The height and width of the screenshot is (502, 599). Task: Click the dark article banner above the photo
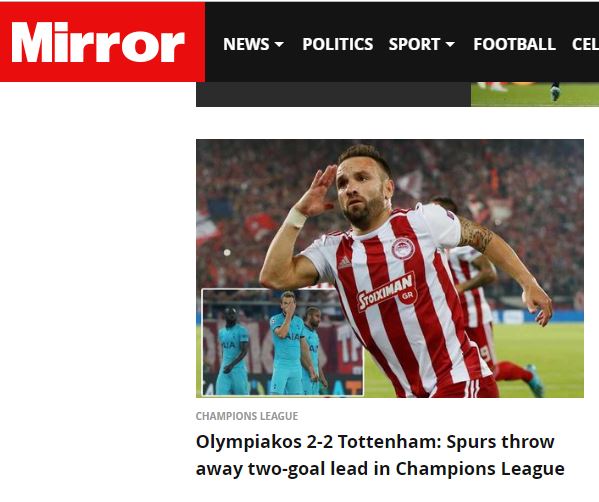coord(333,94)
